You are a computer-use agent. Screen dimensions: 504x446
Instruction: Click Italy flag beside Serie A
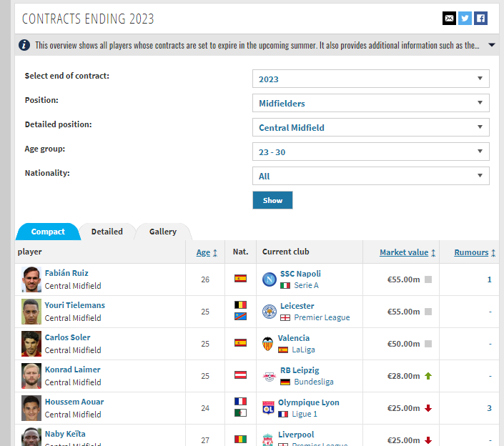(285, 285)
